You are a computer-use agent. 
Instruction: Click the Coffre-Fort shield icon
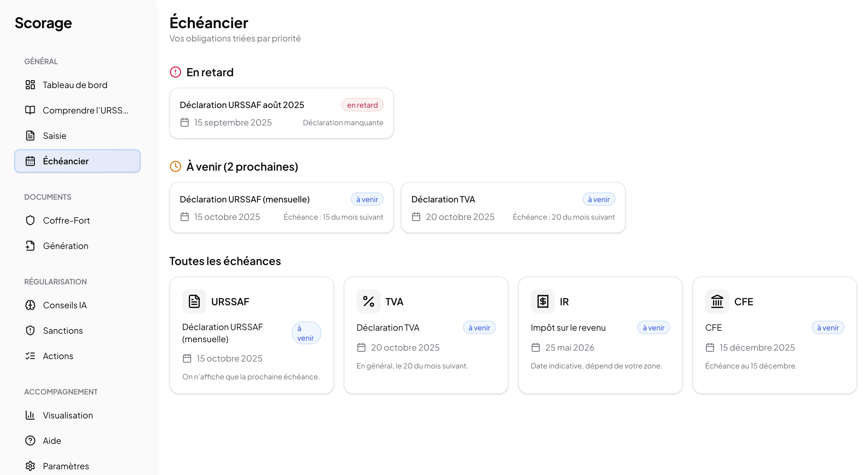30,220
